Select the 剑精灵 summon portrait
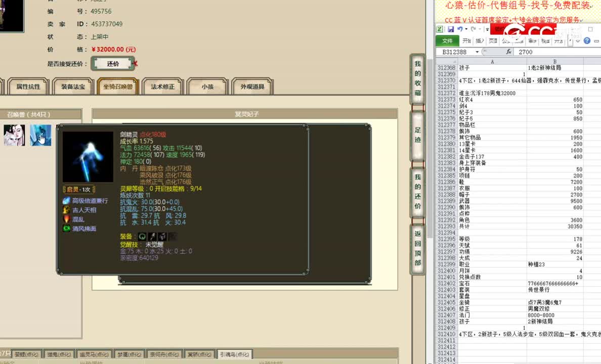 [40, 135]
